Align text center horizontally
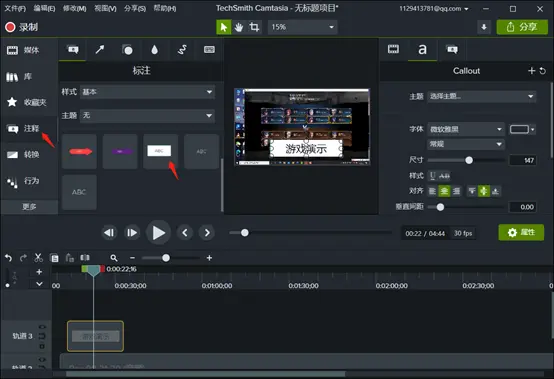Viewport: 554px width, 379px height. point(444,191)
